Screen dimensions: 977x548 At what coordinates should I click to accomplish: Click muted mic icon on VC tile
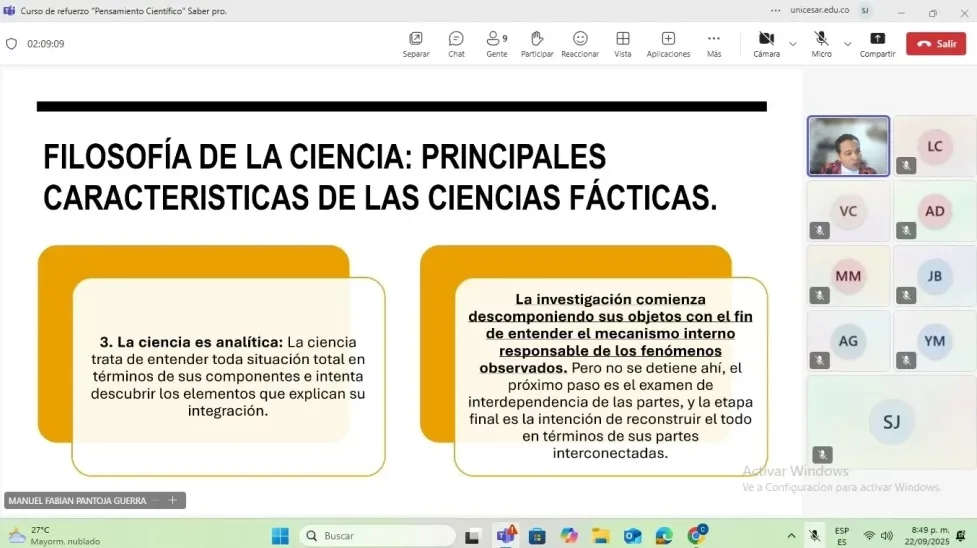click(819, 230)
